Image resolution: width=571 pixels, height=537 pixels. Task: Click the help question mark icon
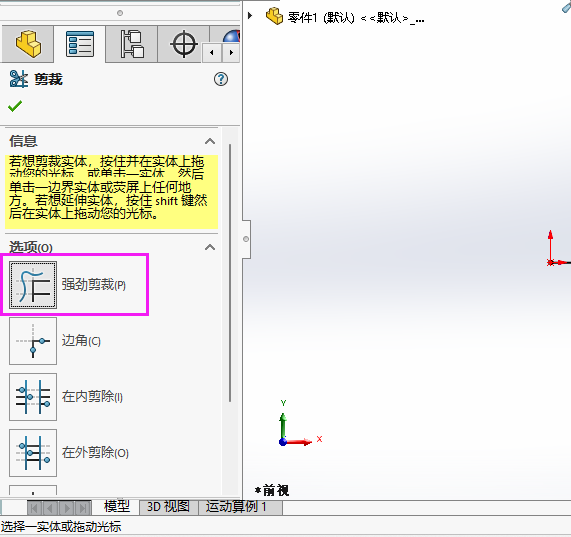pos(221,79)
